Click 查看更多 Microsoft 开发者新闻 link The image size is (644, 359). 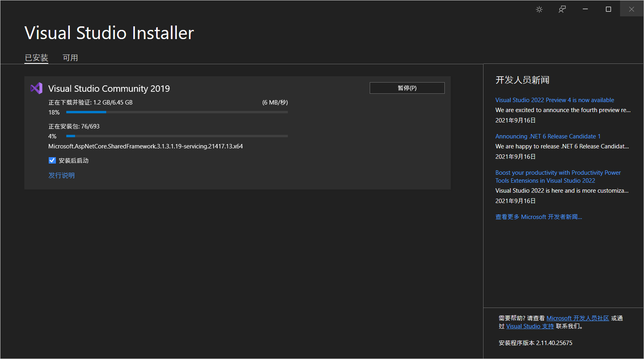click(539, 217)
